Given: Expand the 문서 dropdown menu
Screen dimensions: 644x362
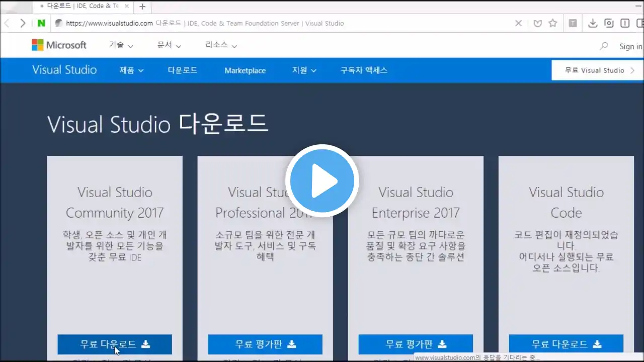Looking at the screenshot, I should [x=169, y=45].
